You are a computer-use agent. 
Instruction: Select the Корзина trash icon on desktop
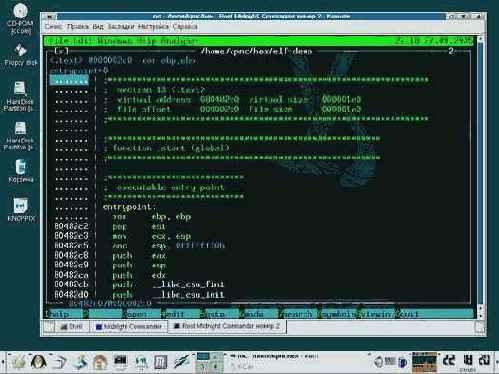21,171
